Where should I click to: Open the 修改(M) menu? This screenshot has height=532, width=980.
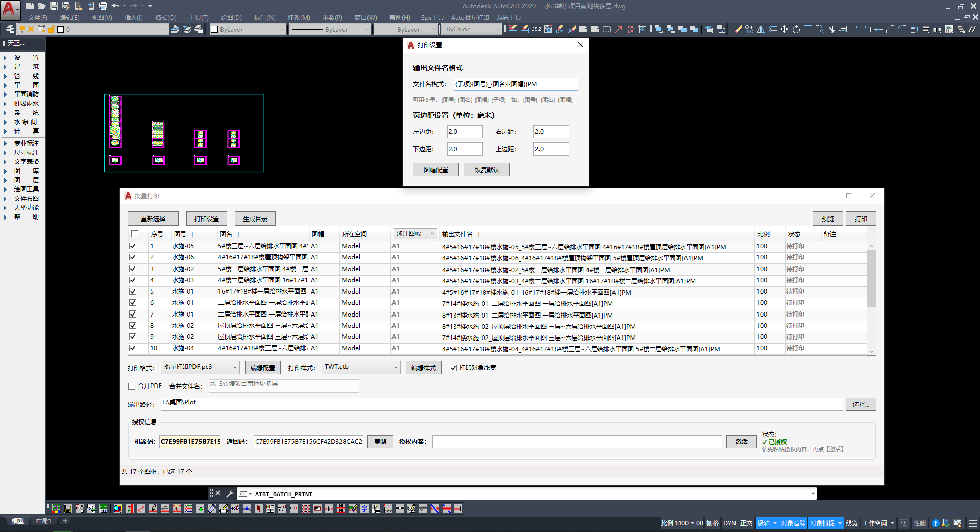299,17
